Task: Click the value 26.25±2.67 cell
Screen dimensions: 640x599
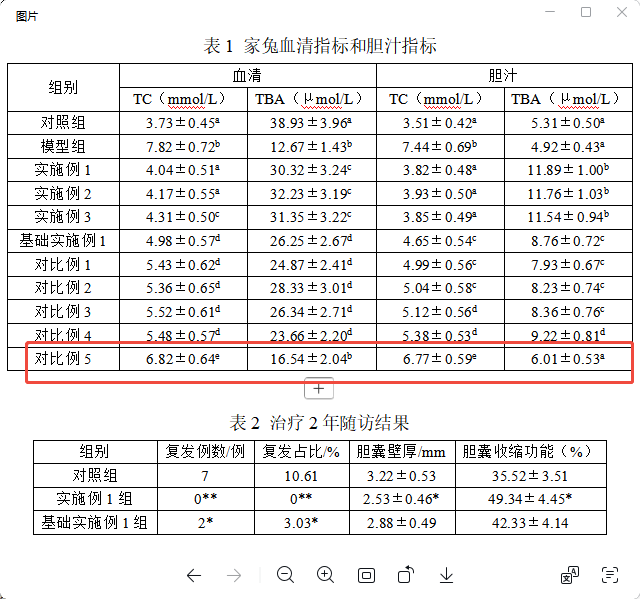Action: coord(311,241)
